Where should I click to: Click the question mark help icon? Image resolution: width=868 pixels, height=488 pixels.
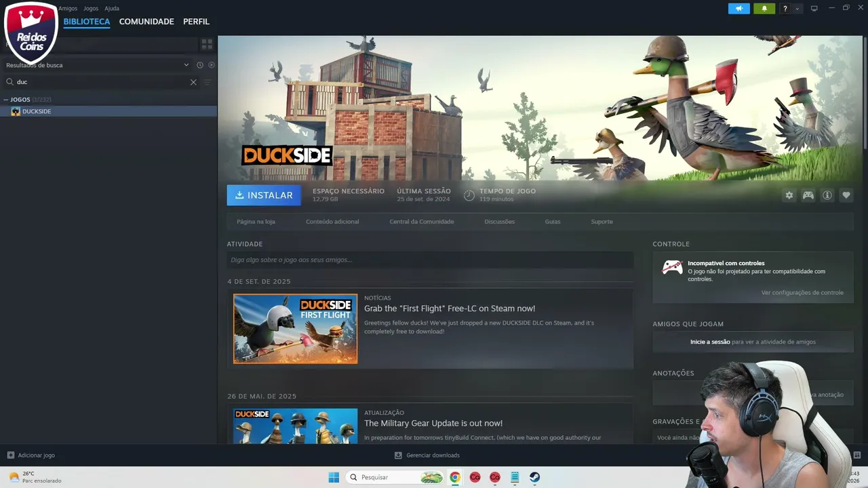[785, 9]
